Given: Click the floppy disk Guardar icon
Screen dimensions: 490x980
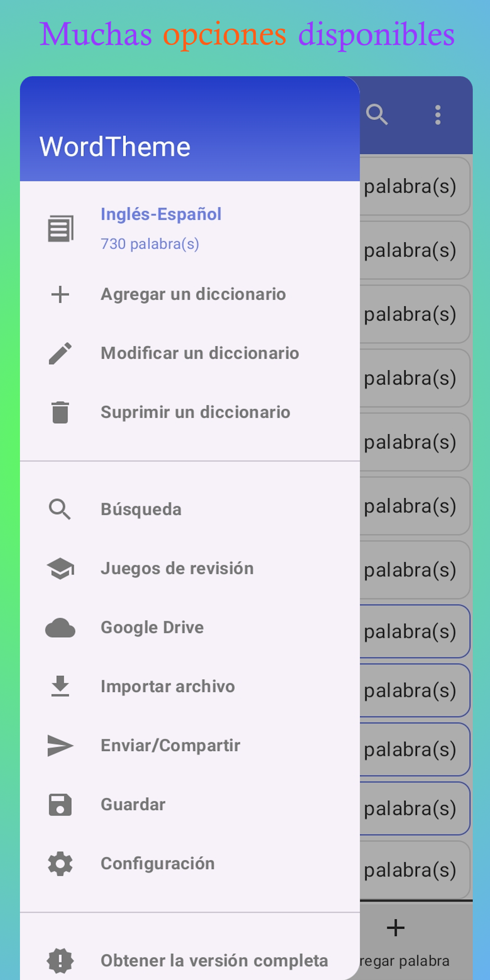Looking at the screenshot, I should tap(60, 805).
